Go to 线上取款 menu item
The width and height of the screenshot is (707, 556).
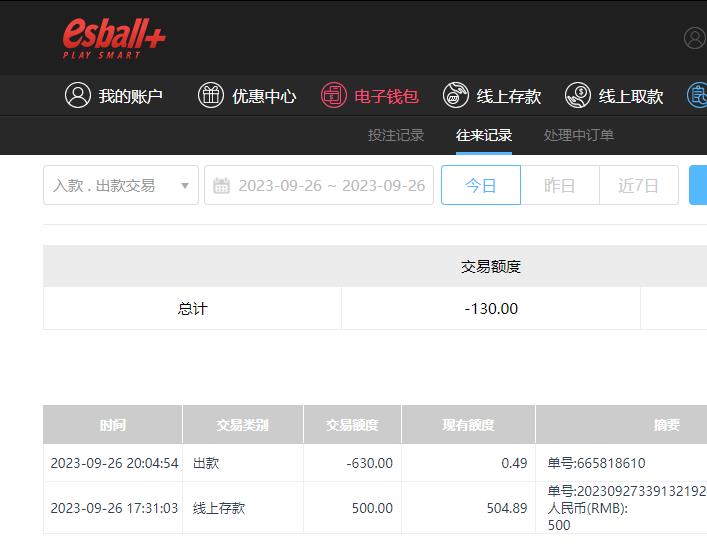(614, 96)
